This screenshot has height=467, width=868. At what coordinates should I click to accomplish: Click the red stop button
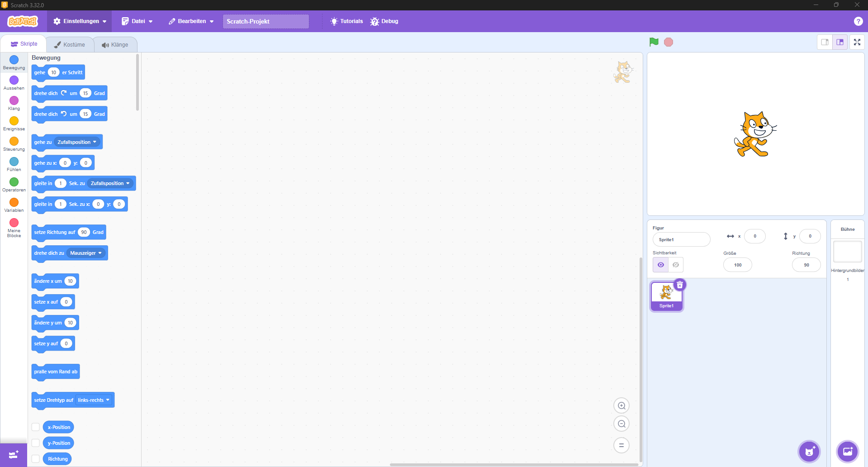(x=669, y=42)
